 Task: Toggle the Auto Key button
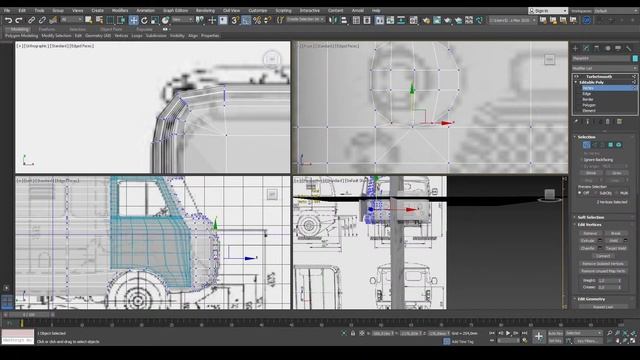click(x=555, y=333)
